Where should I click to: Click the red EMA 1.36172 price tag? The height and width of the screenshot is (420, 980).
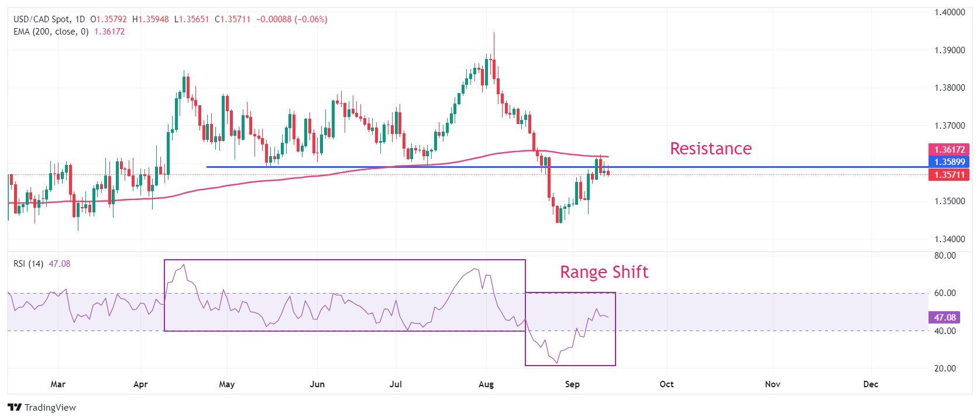pos(948,150)
